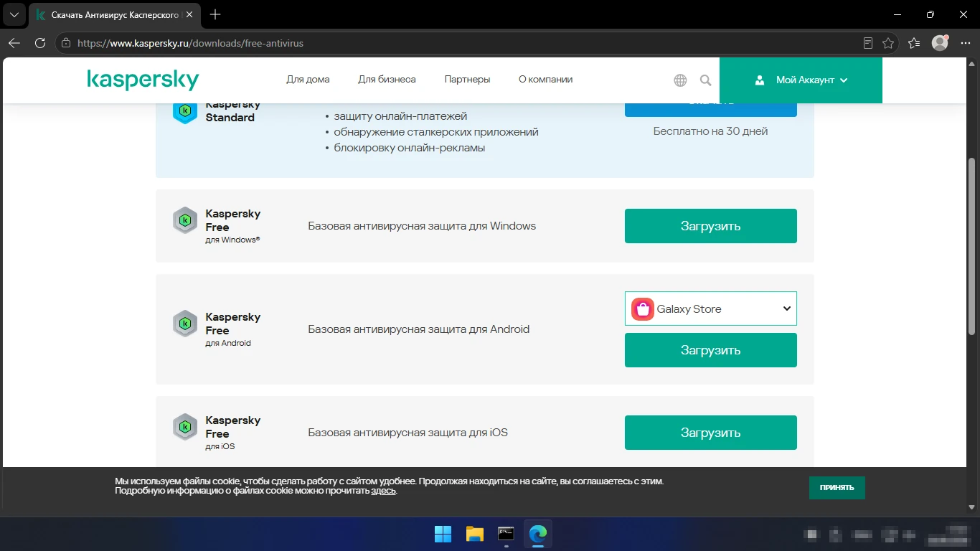Click Kaspersky Free for iOS hexagon icon
980x551 pixels.
pos(185,427)
